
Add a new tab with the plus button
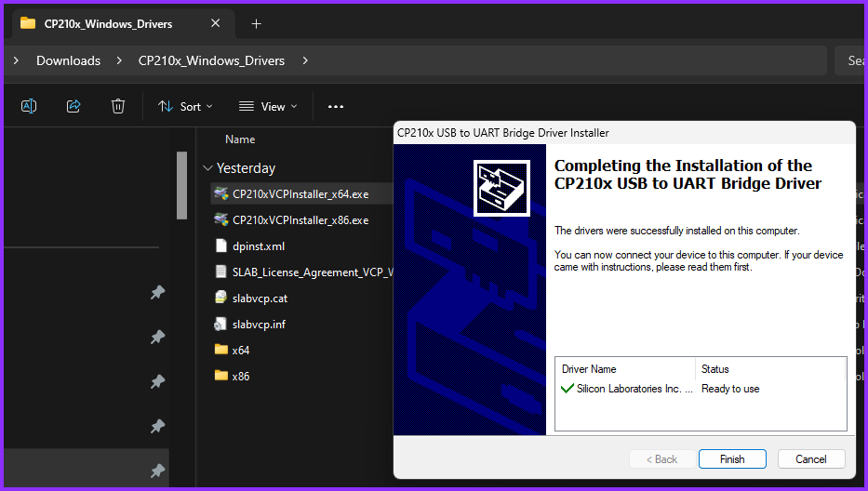pyautogui.click(x=257, y=23)
